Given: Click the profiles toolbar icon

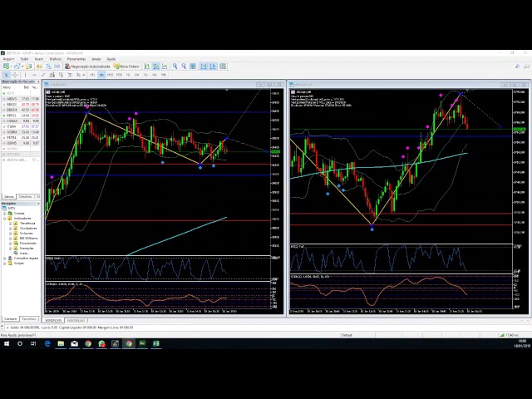Looking at the screenshot, I should [x=17, y=66].
